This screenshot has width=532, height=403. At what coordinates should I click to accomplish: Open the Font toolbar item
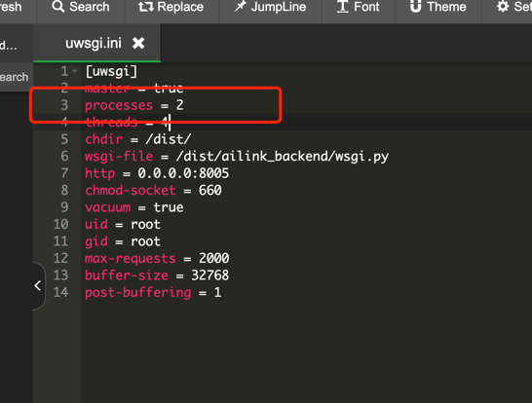click(358, 7)
